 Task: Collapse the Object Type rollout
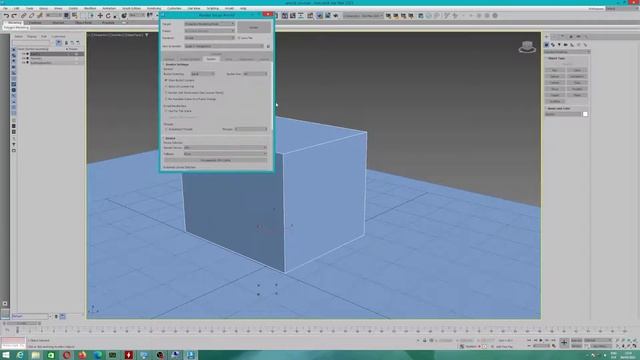[556, 58]
